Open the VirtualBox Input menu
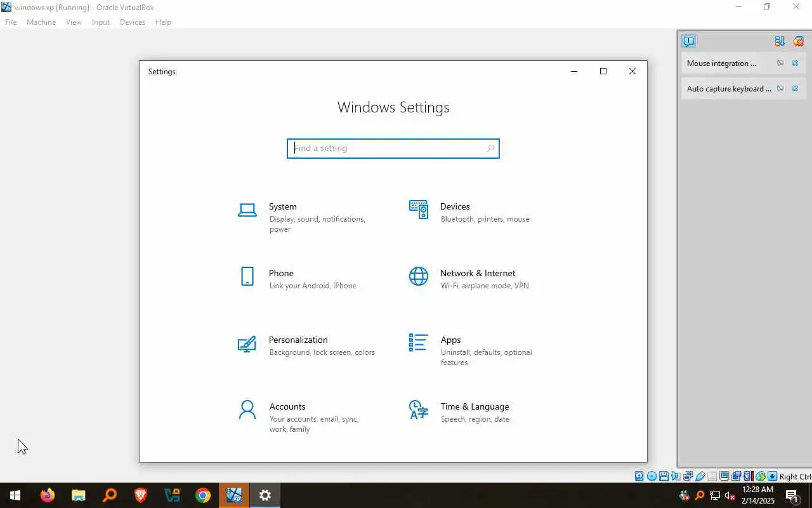This screenshot has width=812, height=508. 101,22
